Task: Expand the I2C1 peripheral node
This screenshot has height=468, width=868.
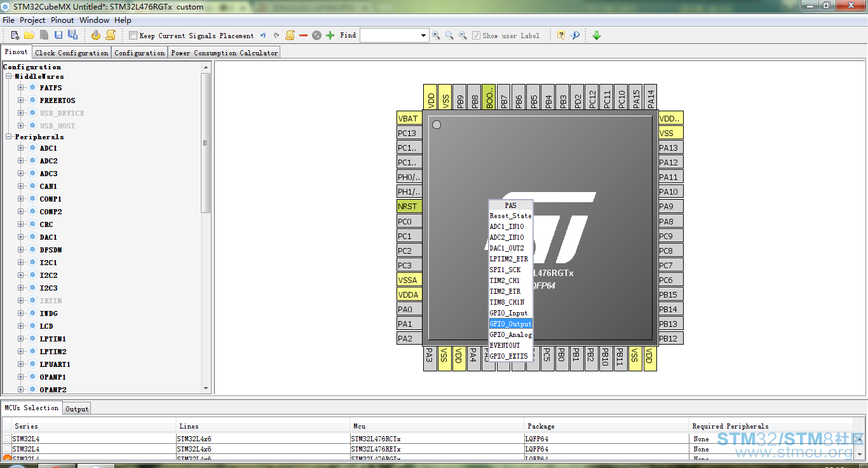Action: (x=21, y=263)
